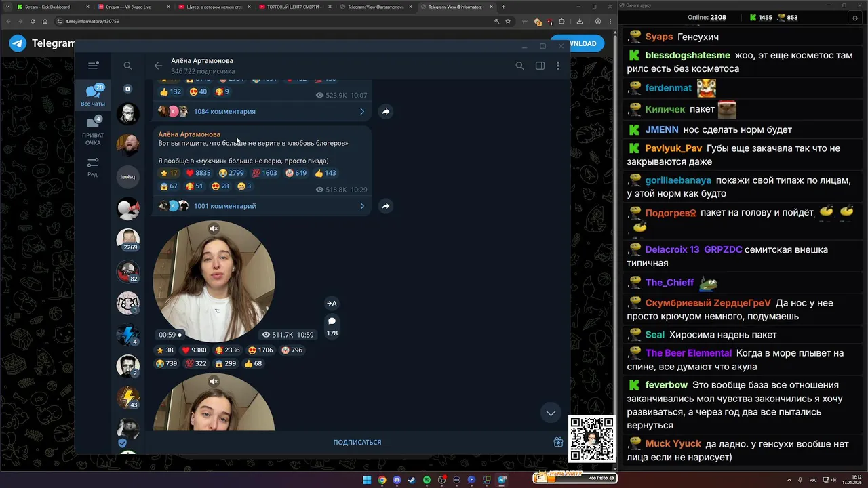
Task: Open the Ред. folder editor
Action: tap(93, 167)
